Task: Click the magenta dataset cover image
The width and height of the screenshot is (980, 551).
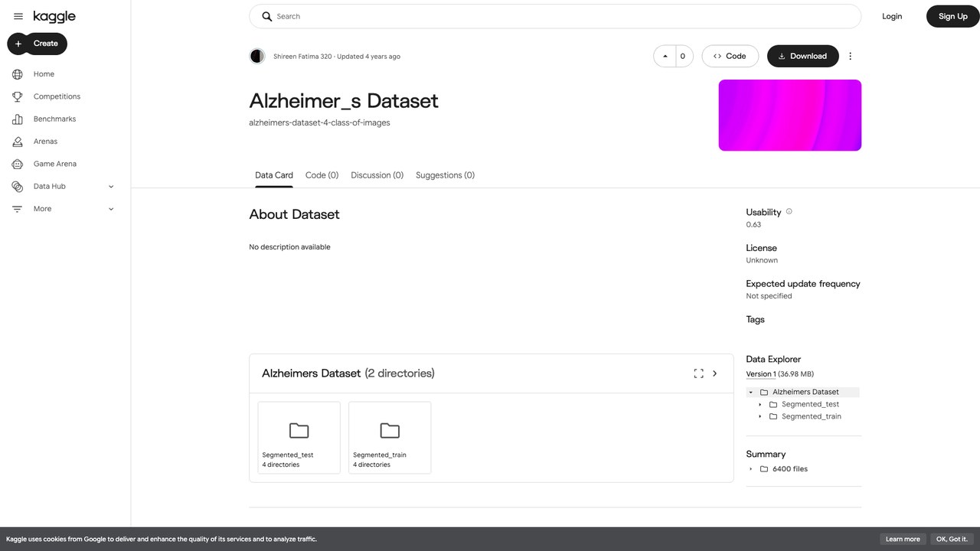Action: click(x=790, y=115)
